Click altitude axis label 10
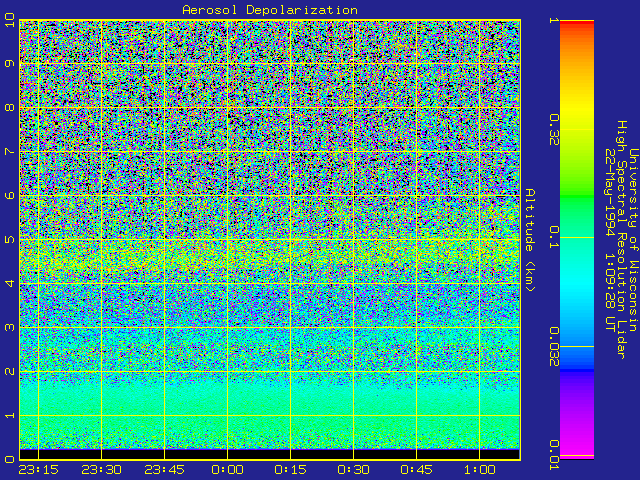The height and width of the screenshot is (480, 640). point(9,20)
